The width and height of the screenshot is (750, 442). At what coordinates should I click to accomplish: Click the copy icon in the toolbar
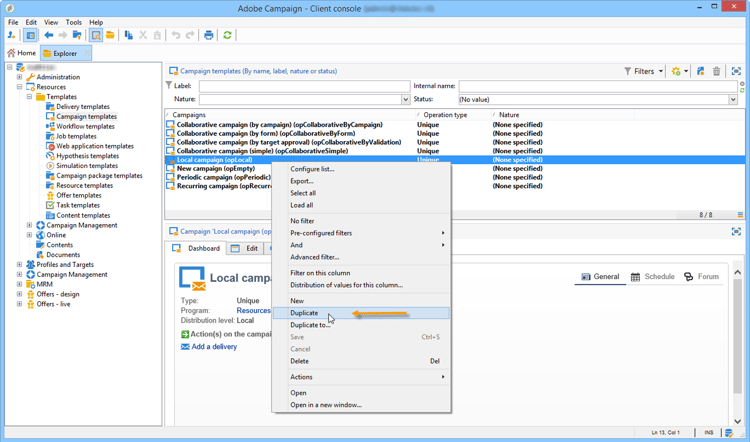(128, 35)
